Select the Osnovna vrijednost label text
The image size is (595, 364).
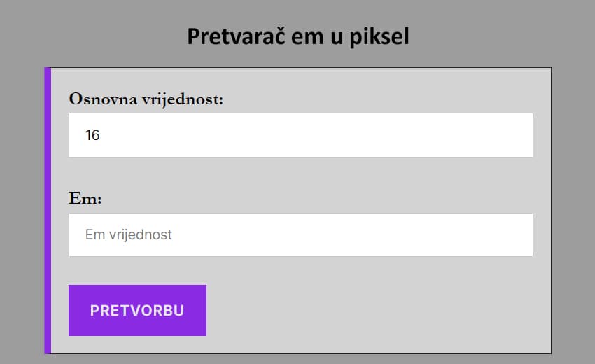tap(146, 99)
